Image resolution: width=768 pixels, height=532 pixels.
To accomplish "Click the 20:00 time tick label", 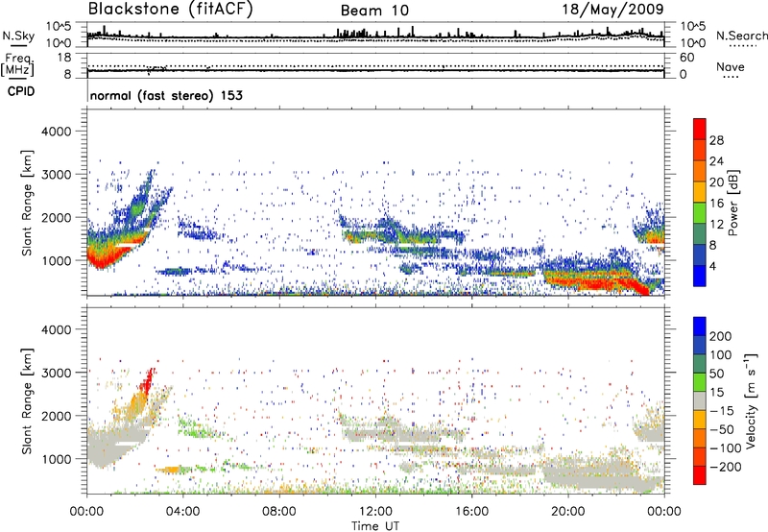I will pos(567,512).
